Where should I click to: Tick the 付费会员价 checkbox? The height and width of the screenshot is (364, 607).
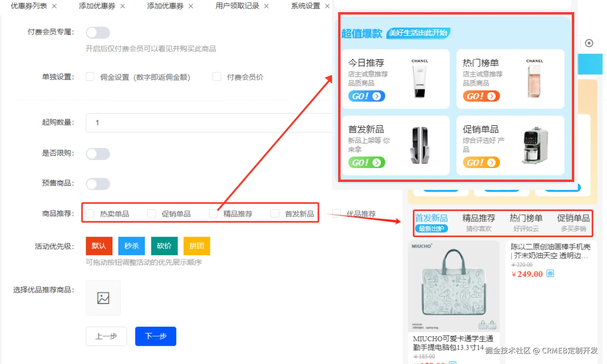(217, 77)
